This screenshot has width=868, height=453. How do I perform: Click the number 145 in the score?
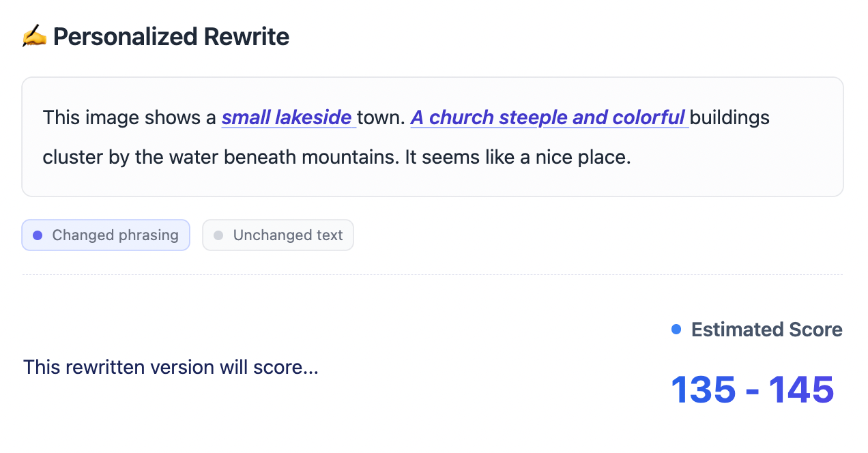(x=802, y=389)
